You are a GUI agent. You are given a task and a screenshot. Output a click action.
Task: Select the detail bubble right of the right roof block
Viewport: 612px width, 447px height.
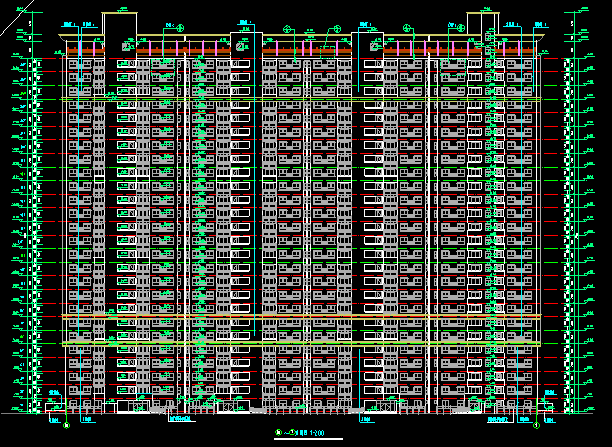[407, 28]
